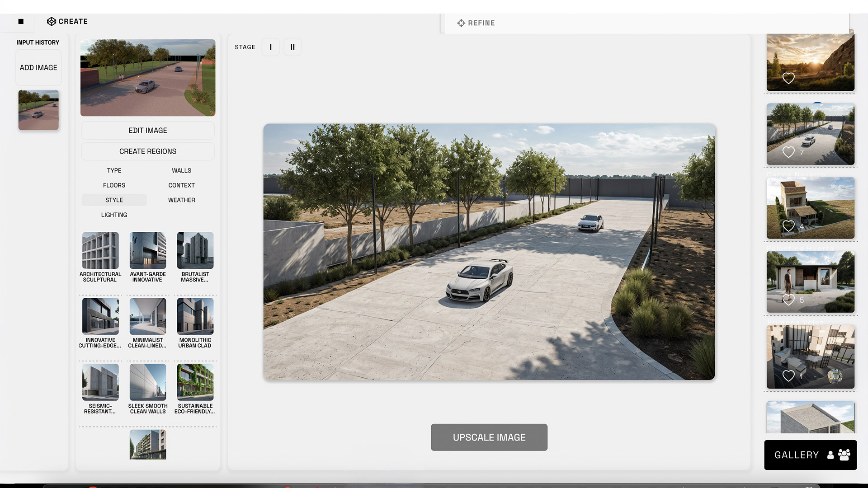The image size is (868, 488).
Task: Select Stage I button
Action: [270, 47]
